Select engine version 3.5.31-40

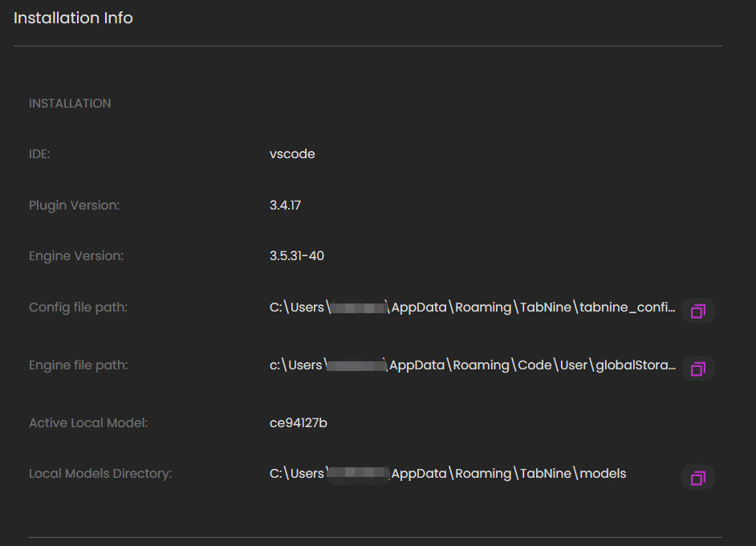point(296,255)
